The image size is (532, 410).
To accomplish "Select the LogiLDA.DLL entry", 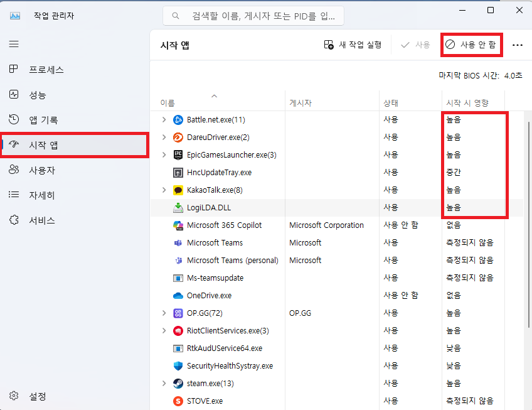I will [209, 208].
